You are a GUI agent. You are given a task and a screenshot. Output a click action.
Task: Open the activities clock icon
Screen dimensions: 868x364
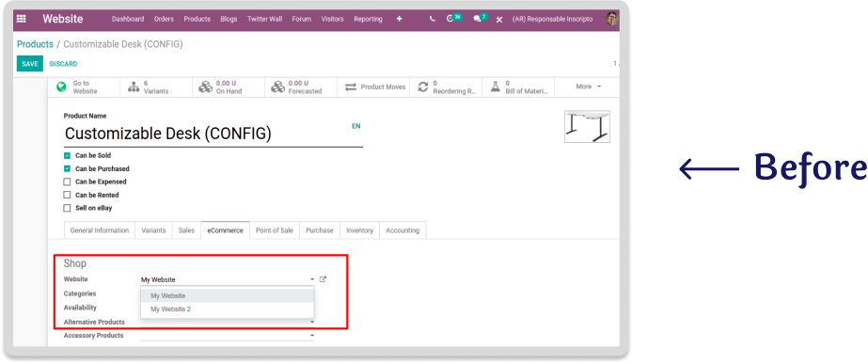pyautogui.click(x=450, y=19)
